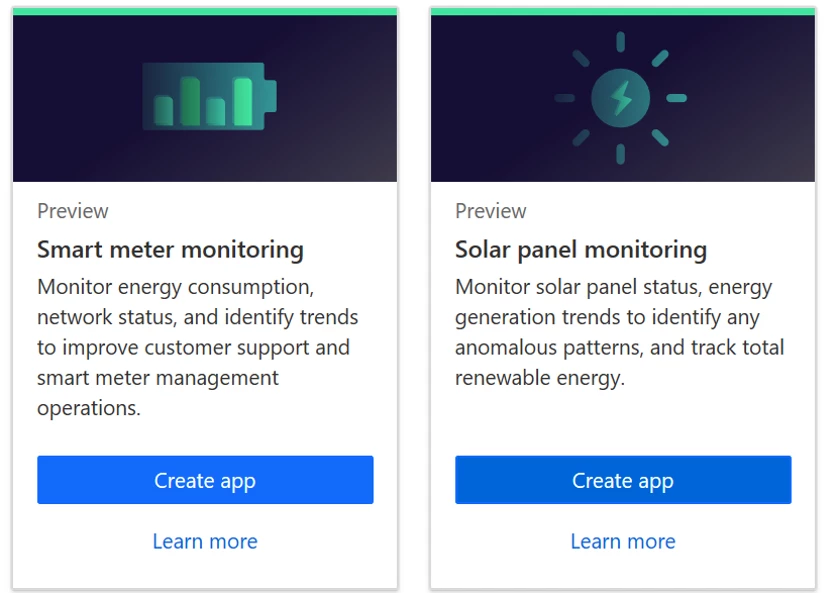Click the green top stripe of Solar panel card
Viewport: 837px width, 593px height.
point(623,11)
